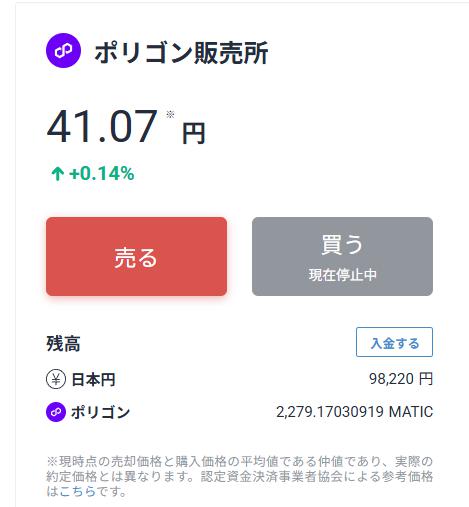
Task: Click the 41.07 price value
Action: (x=102, y=127)
